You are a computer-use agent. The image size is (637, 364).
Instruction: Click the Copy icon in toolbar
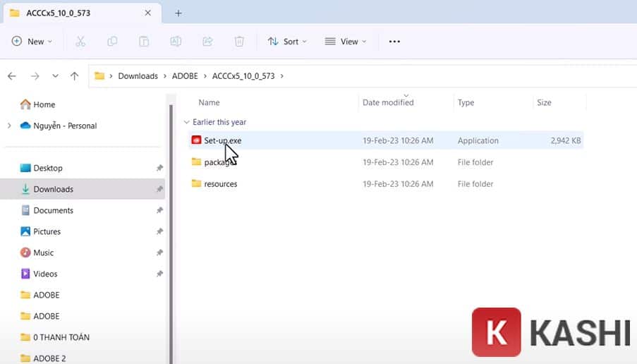[112, 42]
